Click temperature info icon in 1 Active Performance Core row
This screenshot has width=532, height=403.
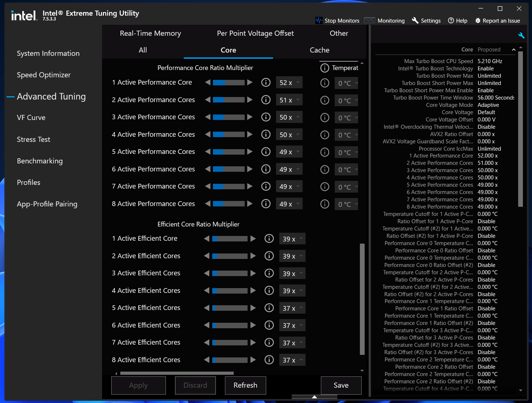(x=325, y=83)
